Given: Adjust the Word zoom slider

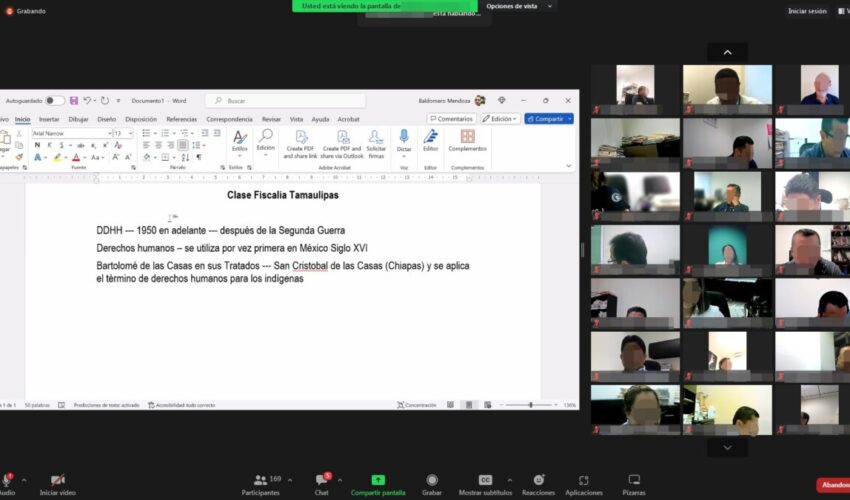Looking at the screenshot, I should point(531,405).
